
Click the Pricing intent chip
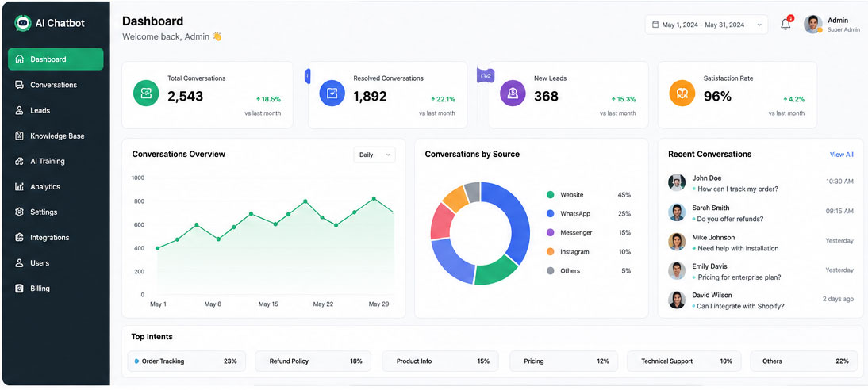click(563, 361)
